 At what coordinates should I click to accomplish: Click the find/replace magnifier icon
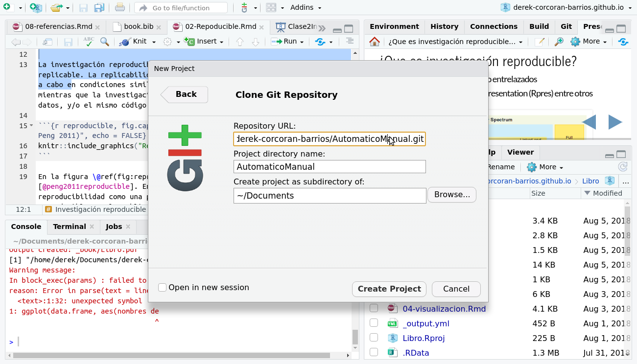point(104,42)
